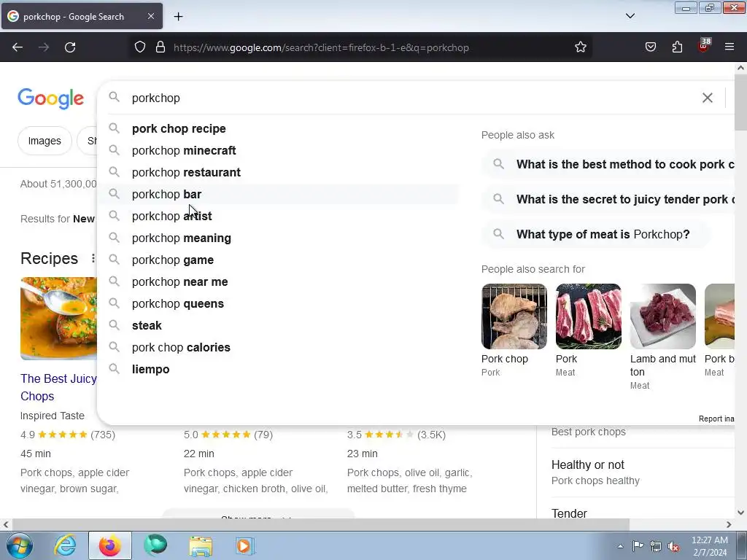Viewport: 747px width, 560px height.
Task: Open the Recipes section three-dot menu
Action: [x=93, y=258]
